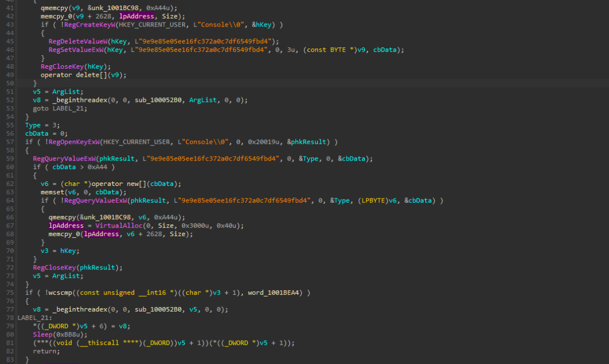Click &hKey argument on line 43

point(262,25)
